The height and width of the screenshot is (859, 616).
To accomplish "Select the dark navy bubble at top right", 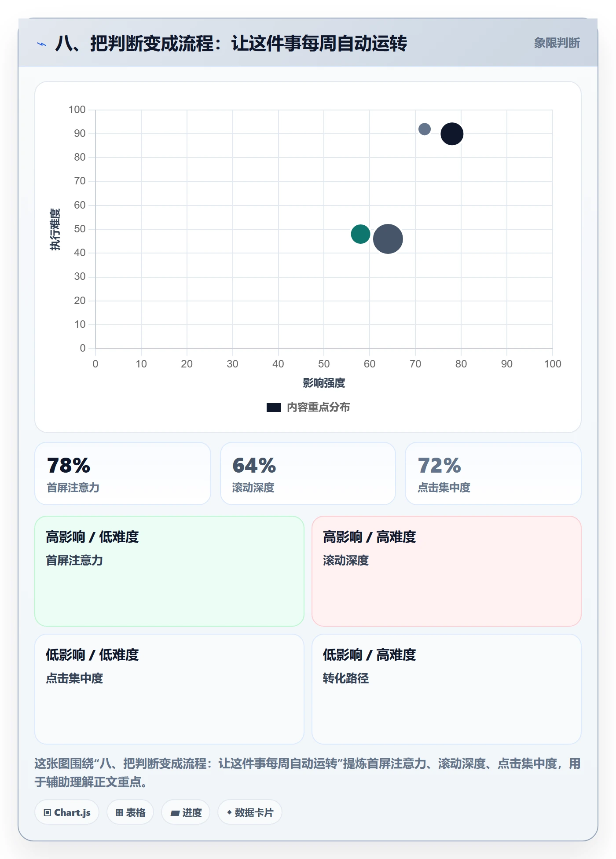I will [x=452, y=133].
